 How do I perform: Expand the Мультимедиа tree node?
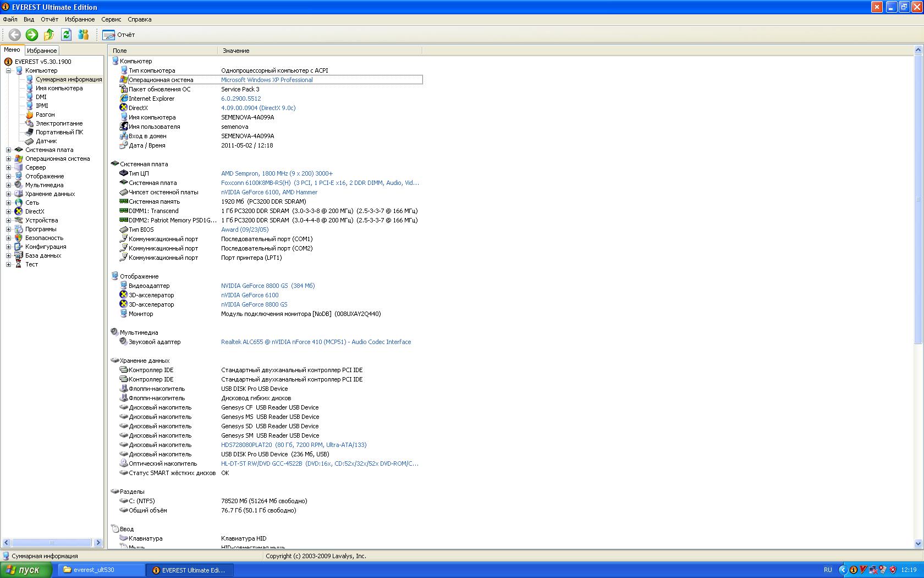8,185
